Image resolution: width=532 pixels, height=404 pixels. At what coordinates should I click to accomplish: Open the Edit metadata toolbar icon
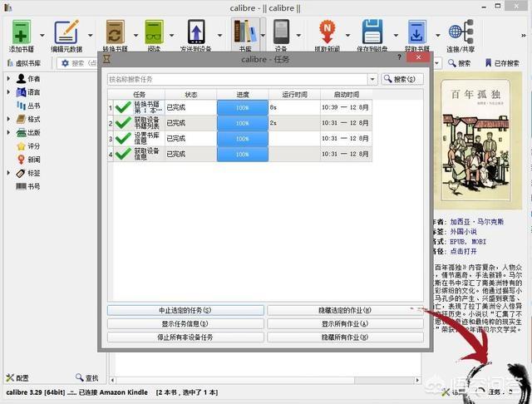[66, 32]
